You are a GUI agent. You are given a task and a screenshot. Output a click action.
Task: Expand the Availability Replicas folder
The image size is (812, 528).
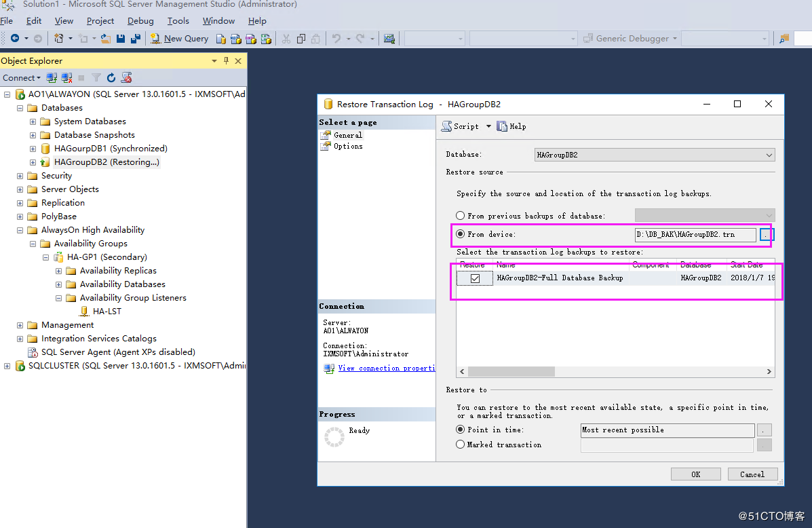click(x=58, y=270)
